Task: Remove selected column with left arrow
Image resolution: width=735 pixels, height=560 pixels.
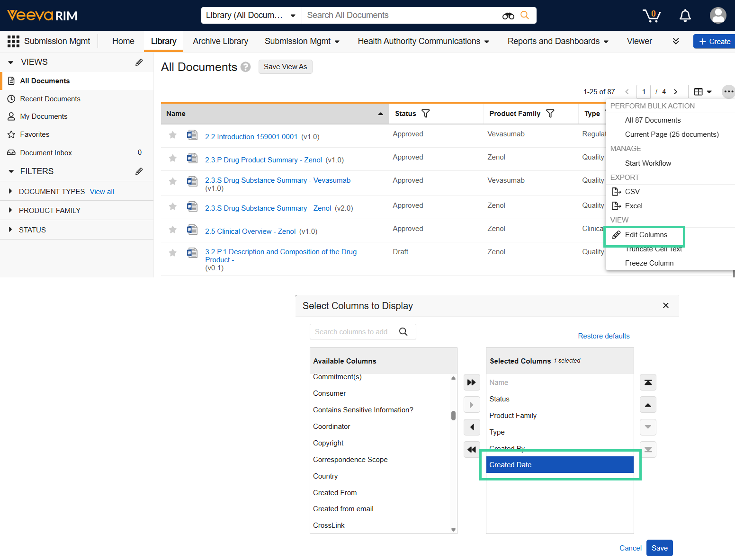Action: point(471,427)
